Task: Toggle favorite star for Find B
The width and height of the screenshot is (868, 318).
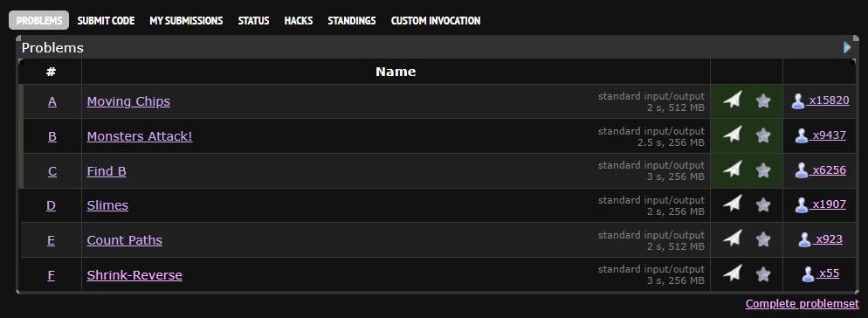Action: [x=763, y=170]
